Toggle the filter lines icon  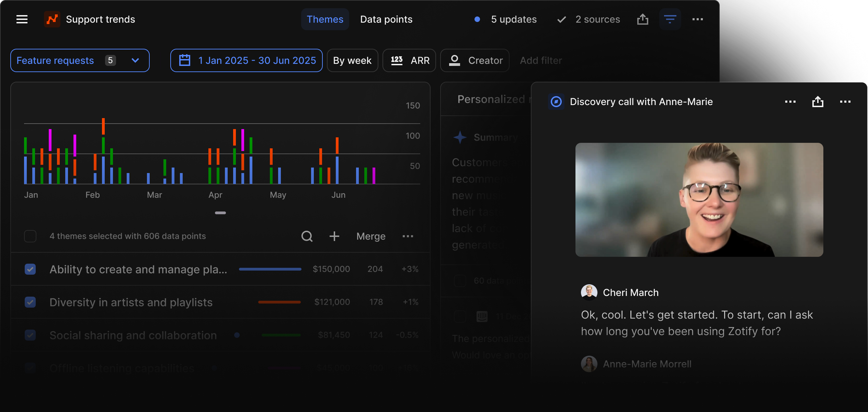click(x=670, y=19)
